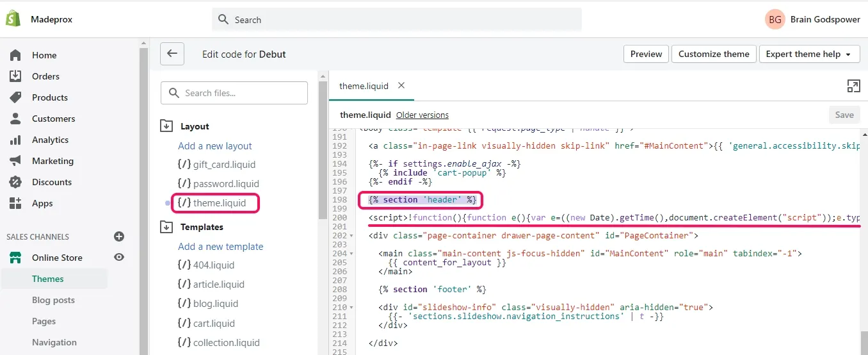Fold code at line 204 arrow

tap(352, 254)
